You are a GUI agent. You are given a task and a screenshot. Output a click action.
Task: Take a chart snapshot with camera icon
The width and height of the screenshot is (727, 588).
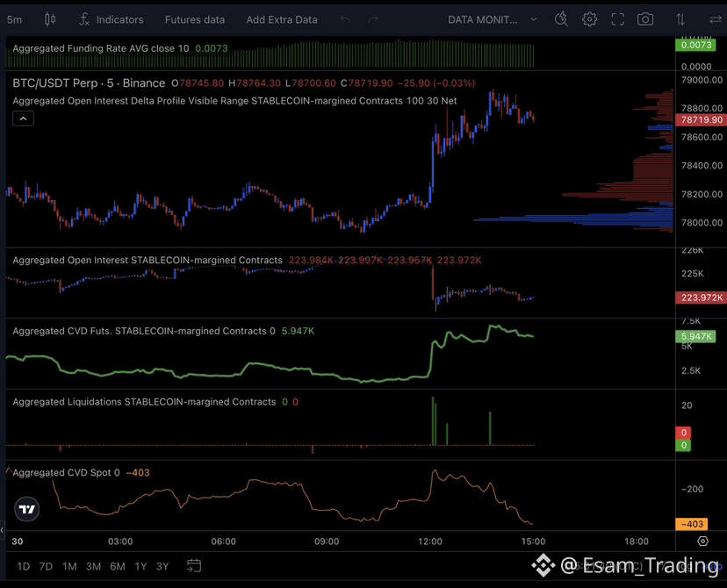645,19
